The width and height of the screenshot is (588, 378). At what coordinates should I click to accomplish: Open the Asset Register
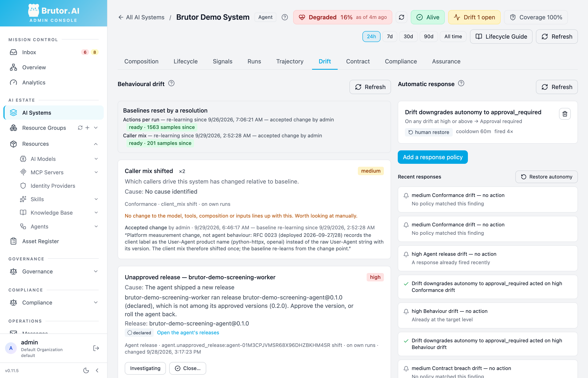tap(54, 241)
